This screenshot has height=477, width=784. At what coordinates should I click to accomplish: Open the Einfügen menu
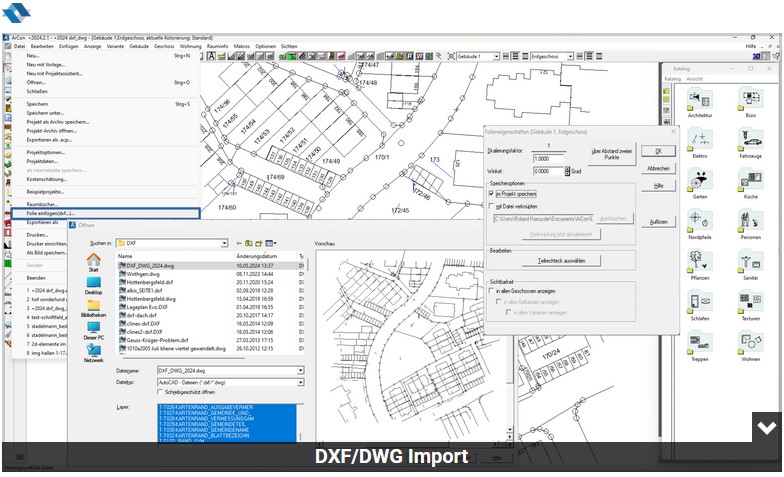click(68, 46)
